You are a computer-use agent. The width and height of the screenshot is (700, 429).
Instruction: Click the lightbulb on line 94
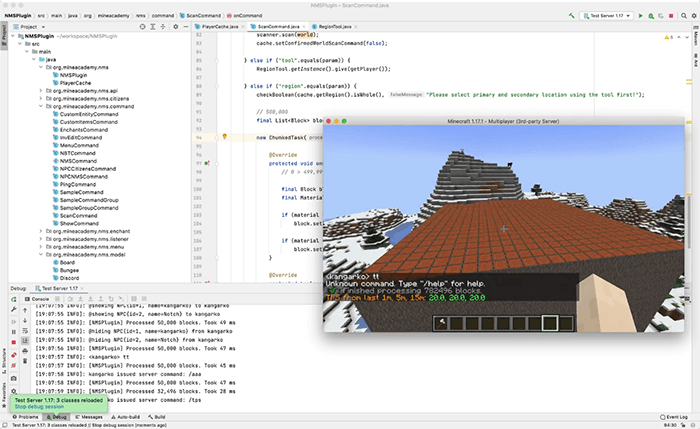pos(225,137)
